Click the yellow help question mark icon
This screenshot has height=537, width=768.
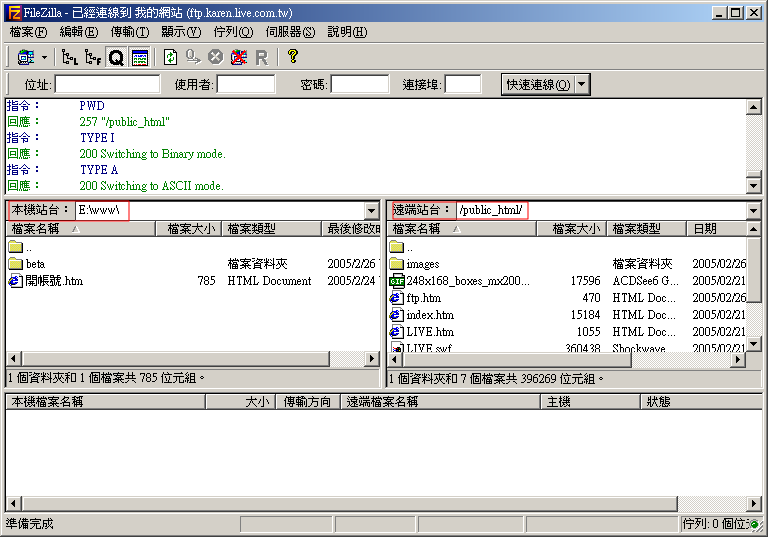point(292,56)
